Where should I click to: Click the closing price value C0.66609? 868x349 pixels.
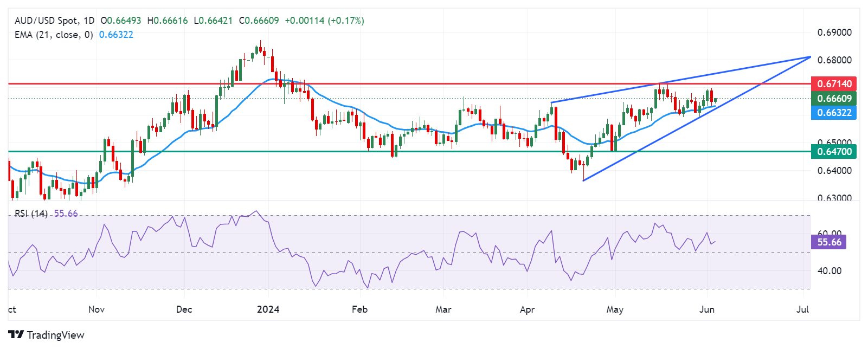click(259, 21)
